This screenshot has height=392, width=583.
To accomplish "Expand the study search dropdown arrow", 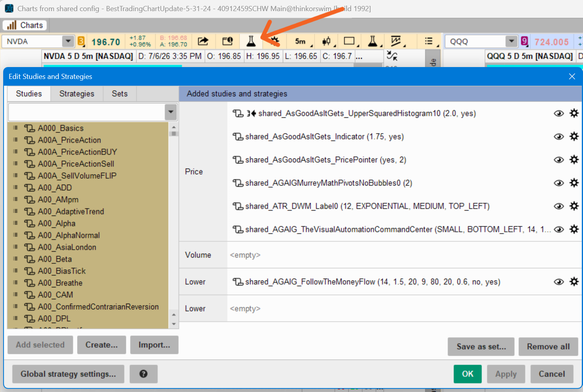I will [171, 112].
